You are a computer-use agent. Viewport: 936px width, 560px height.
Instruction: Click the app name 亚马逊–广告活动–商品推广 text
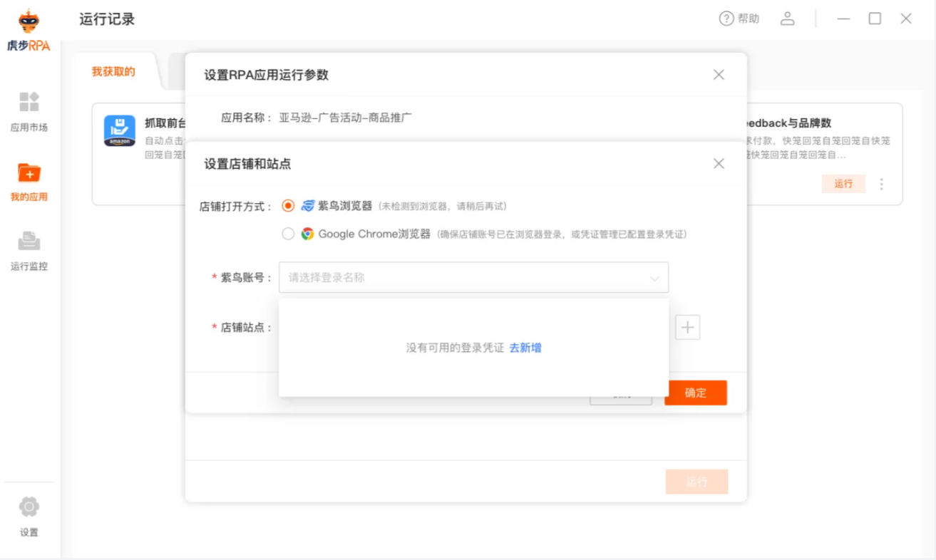345,118
